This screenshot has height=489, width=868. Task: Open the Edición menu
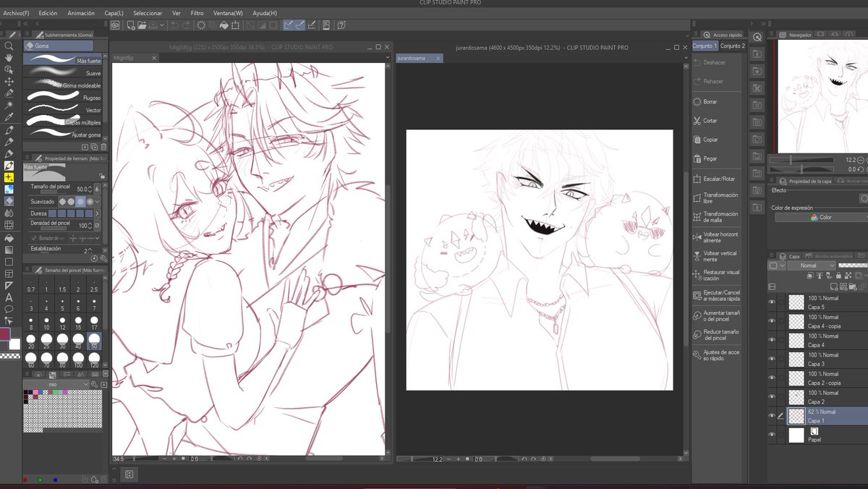48,13
